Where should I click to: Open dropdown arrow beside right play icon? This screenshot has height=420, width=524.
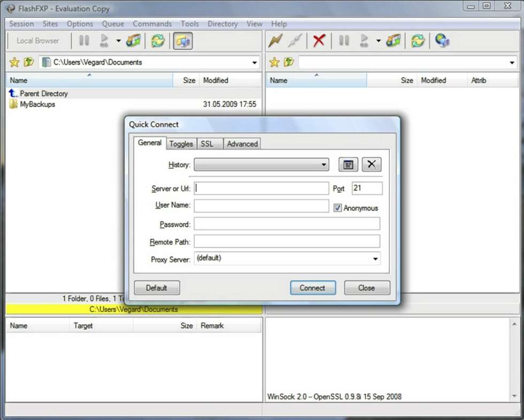(379, 41)
